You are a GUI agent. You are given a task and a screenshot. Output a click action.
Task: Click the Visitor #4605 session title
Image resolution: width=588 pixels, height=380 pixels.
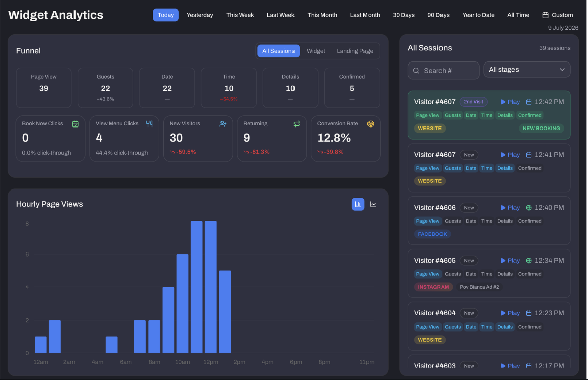(x=434, y=261)
